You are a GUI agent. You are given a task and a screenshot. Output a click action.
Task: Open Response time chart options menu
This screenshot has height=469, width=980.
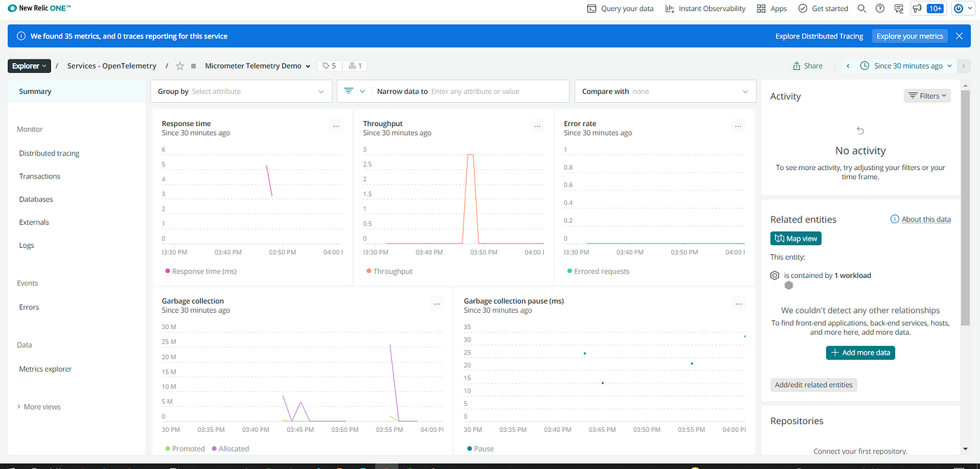point(336,126)
